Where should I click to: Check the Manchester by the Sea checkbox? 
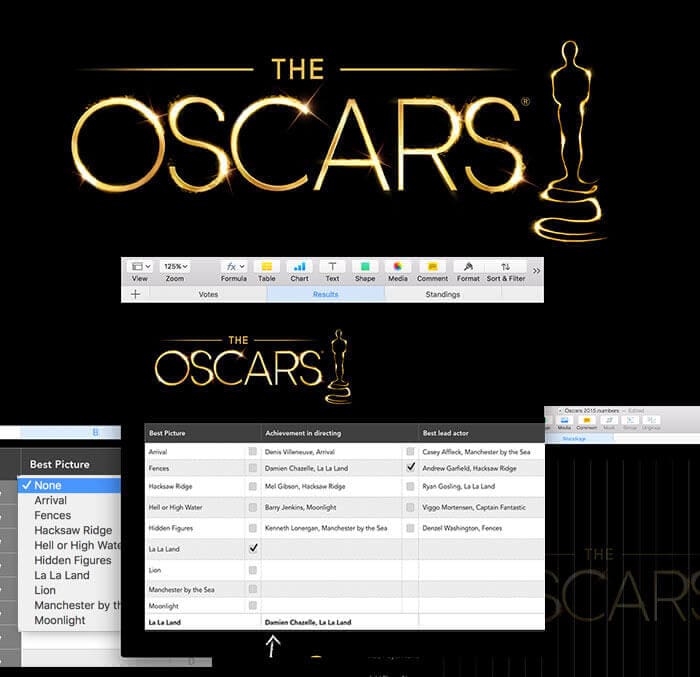point(253,589)
